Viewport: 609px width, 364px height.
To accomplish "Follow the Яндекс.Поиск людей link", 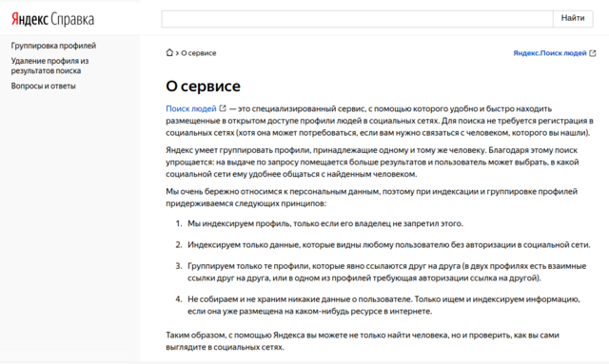I will (x=550, y=53).
